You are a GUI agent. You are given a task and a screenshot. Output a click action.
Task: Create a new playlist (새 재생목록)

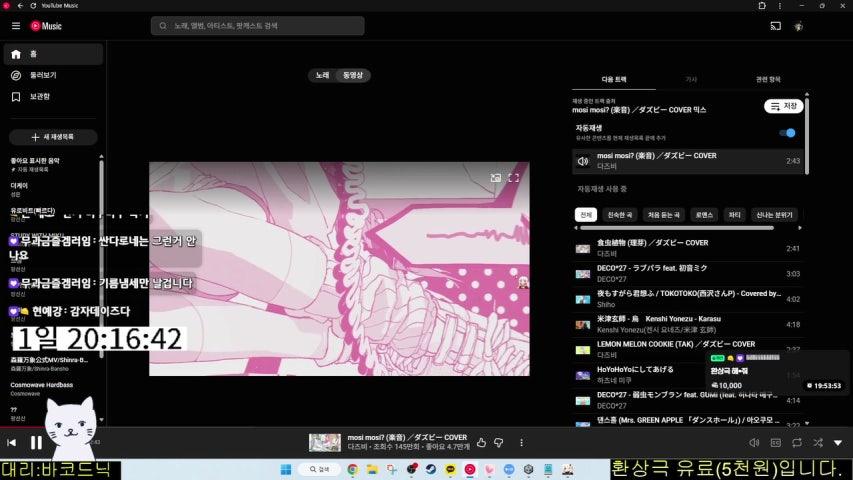(53, 137)
